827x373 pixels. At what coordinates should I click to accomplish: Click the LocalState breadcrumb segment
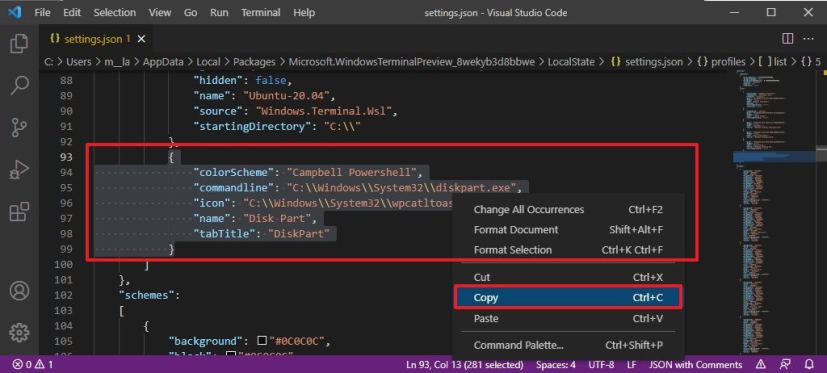[571, 62]
